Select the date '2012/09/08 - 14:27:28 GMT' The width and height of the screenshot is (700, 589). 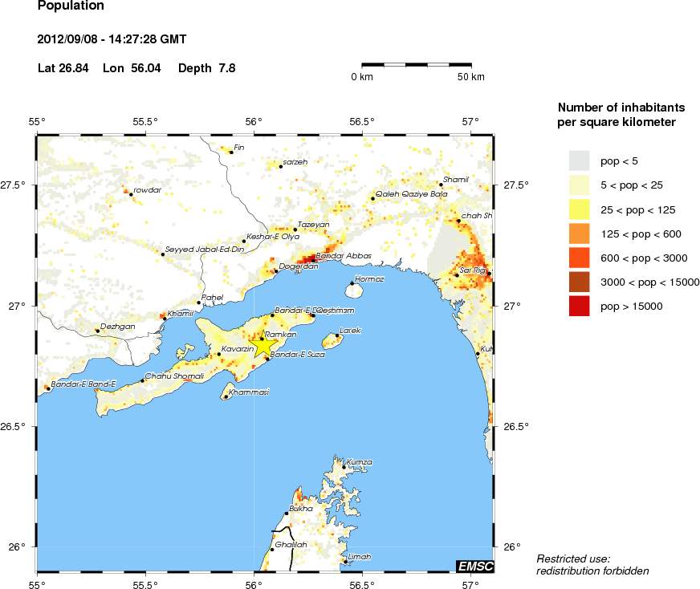112,39
